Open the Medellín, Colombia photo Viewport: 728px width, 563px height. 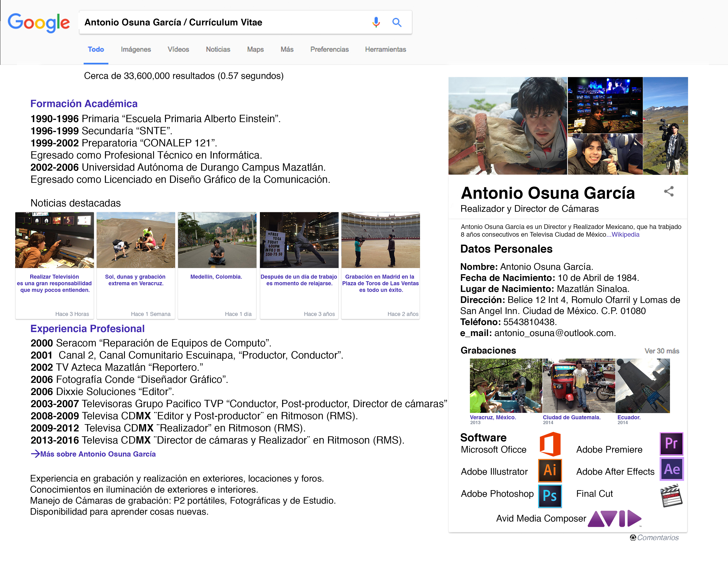click(x=217, y=240)
